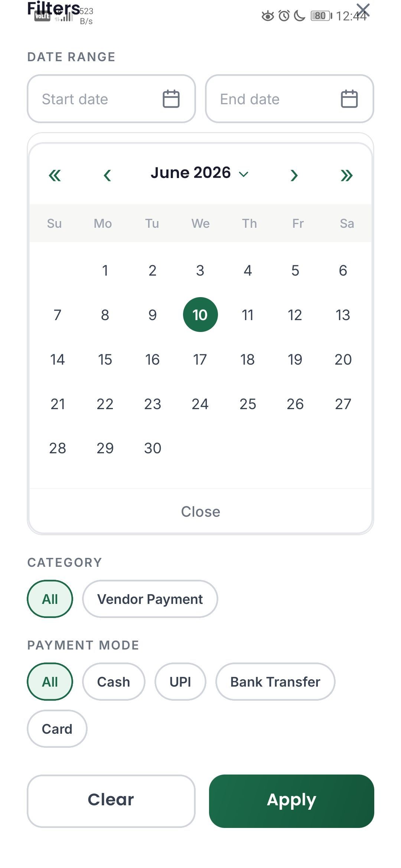Close the Filters panel with X icon
Viewport: 401px width, 868px height.
click(x=363, y=10)
